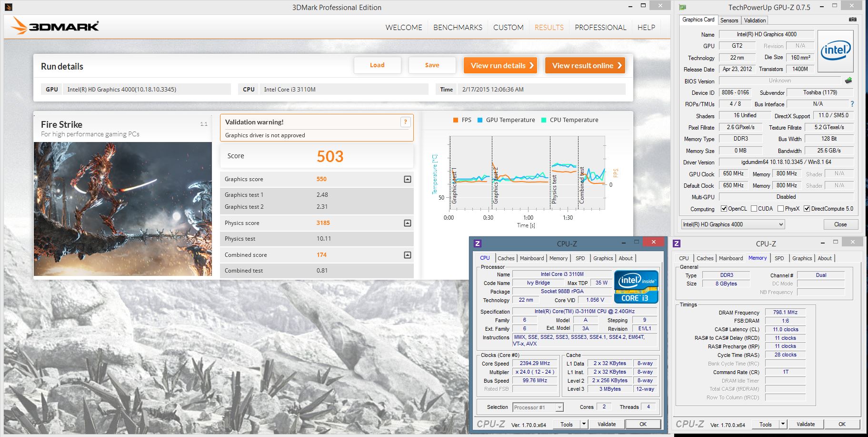Viewport: 868px width, 437px height.
Task: Open the GPU selection dropdown in GPU-Z
Action: click(732, 224)
